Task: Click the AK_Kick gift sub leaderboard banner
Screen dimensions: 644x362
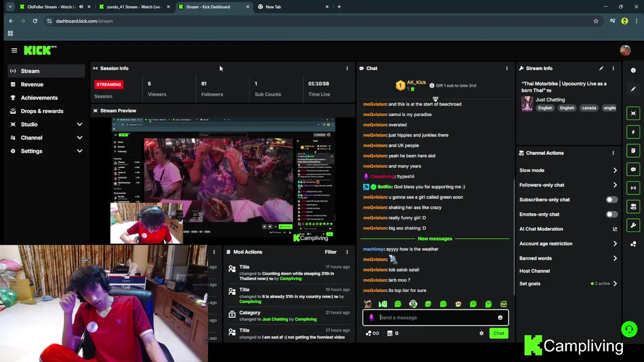Action: click(436, 85)
